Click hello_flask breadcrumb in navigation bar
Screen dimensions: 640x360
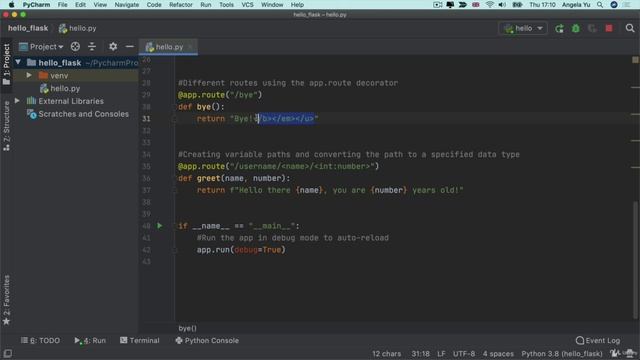28,28
